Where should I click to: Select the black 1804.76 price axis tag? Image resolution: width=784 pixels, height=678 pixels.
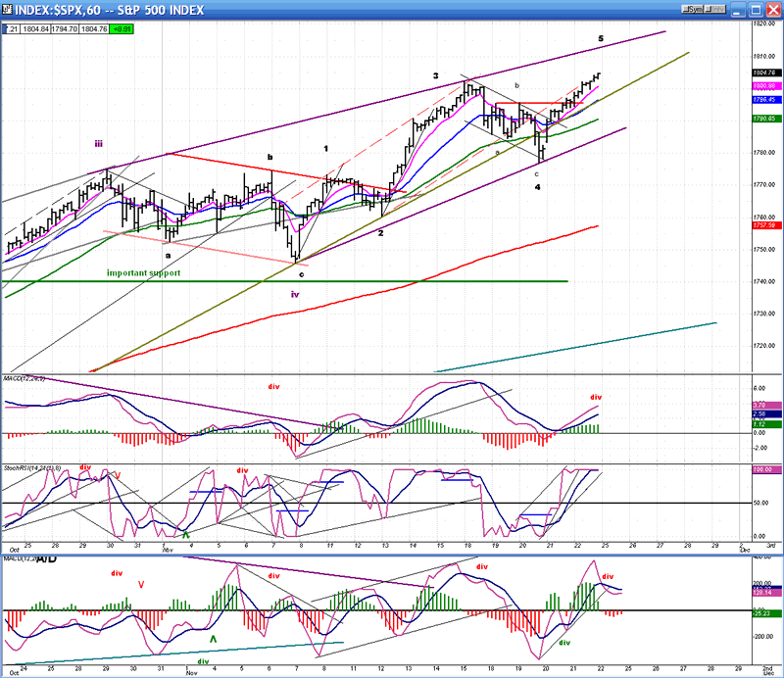[766, 73]
